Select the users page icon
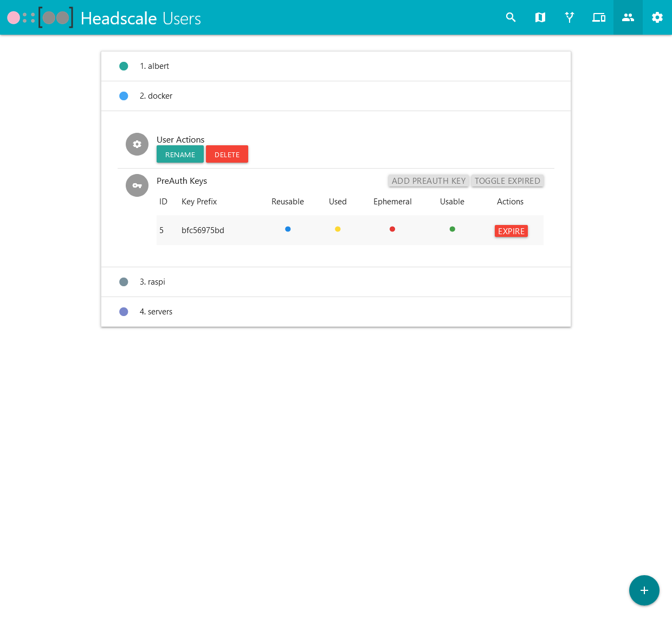This screenshot has width=672, height=618. pos(628,17)
